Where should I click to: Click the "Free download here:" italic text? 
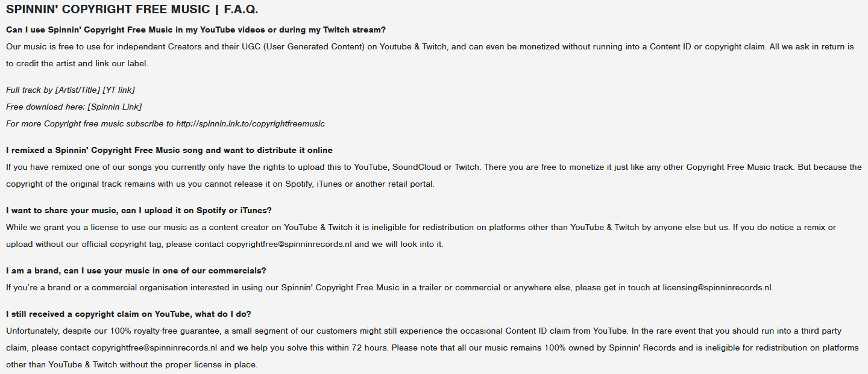(45, 107)
